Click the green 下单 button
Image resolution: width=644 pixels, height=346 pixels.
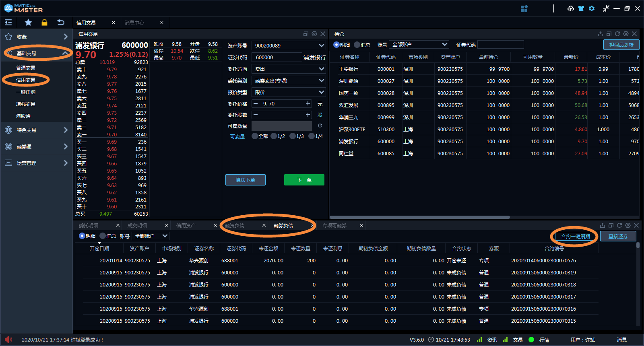point(304,180)
